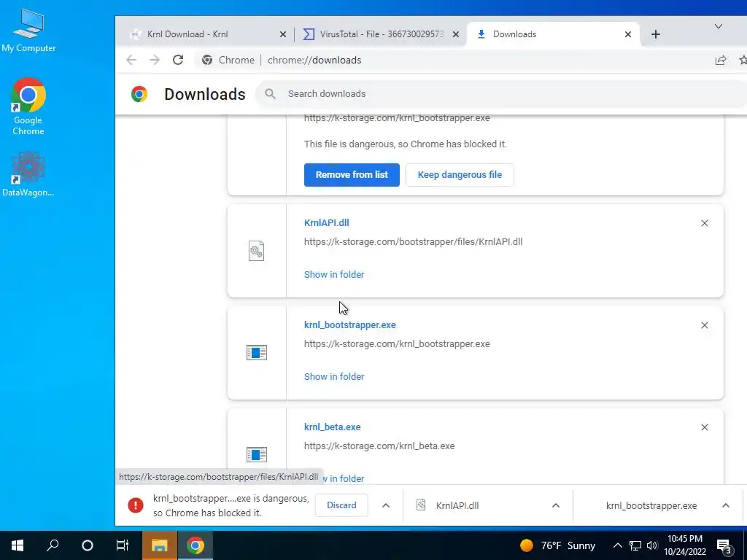Select the Downloads tab
The width and height of the screenshot is (747, 560).
(x=554, y=34)
